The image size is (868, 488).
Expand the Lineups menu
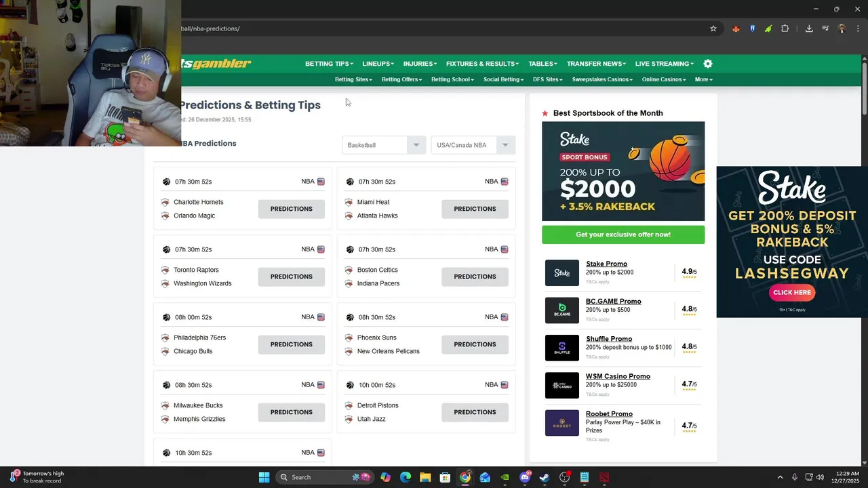click(378, 64)
